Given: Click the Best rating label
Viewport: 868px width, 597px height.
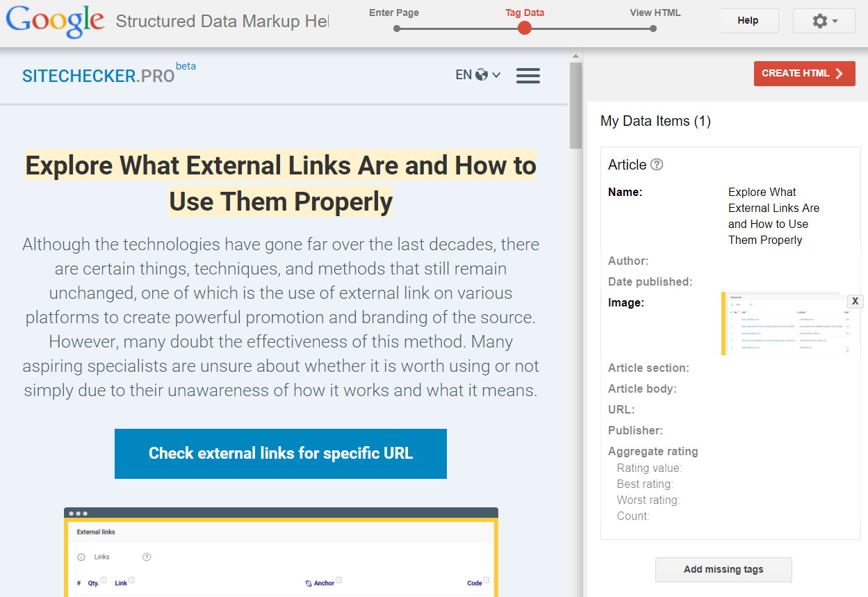Looking at the screenshot, I should click(x=645, y=484).
